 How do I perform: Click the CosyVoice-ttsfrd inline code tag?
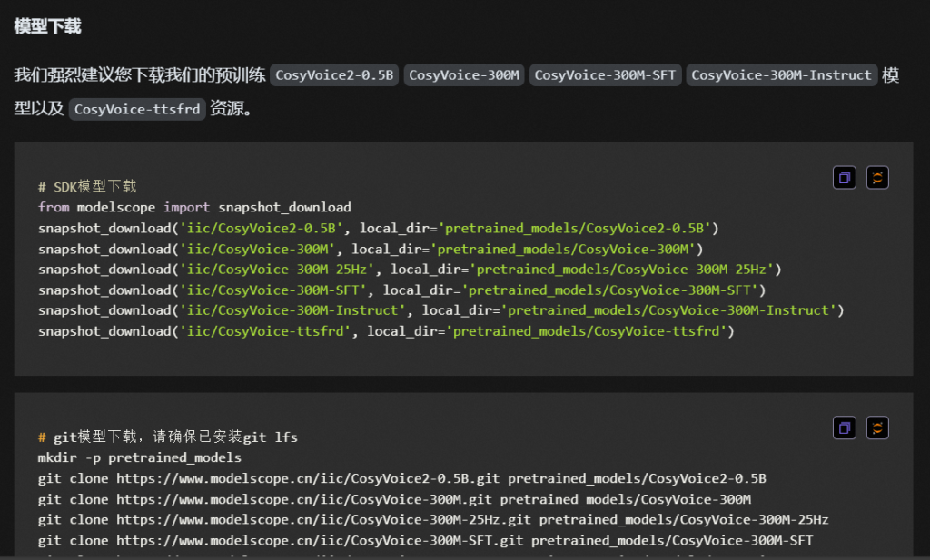(137, 109)
